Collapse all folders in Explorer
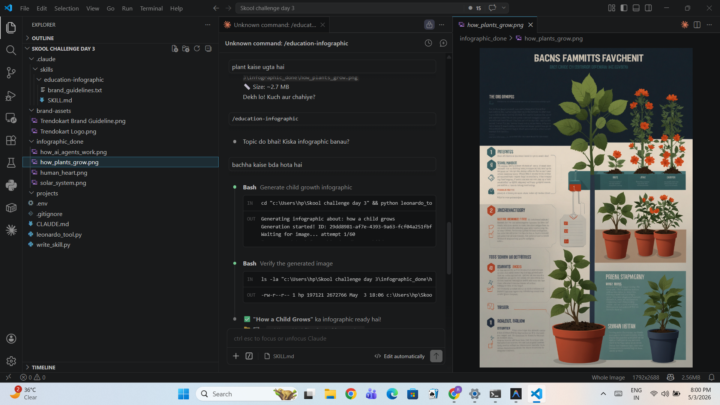The image size is (720, 405). tap(208, 49)
